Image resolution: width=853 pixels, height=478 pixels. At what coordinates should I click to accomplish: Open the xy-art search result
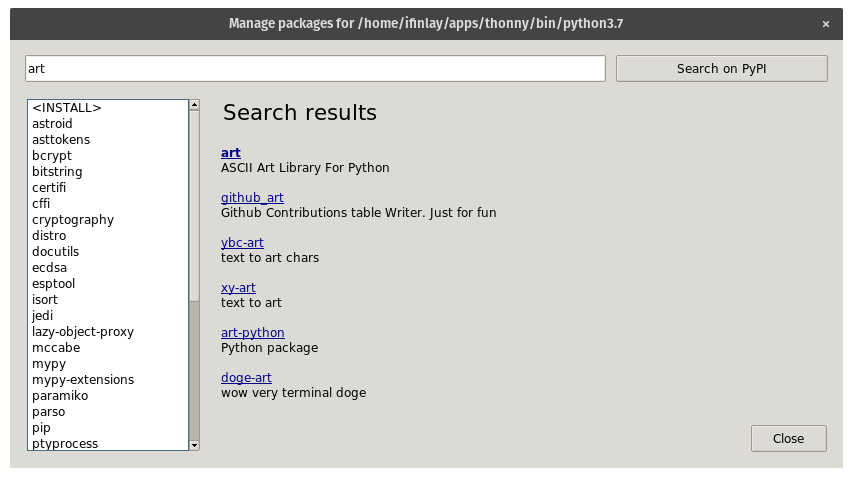pyautogui.click(x=238, y=288)
